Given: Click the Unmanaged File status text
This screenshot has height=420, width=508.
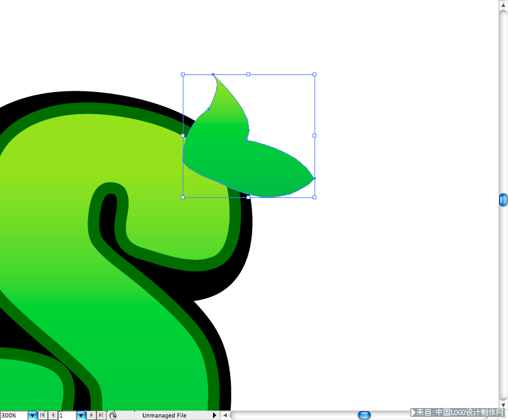Looking at the screenshot, I should point(165,416).
